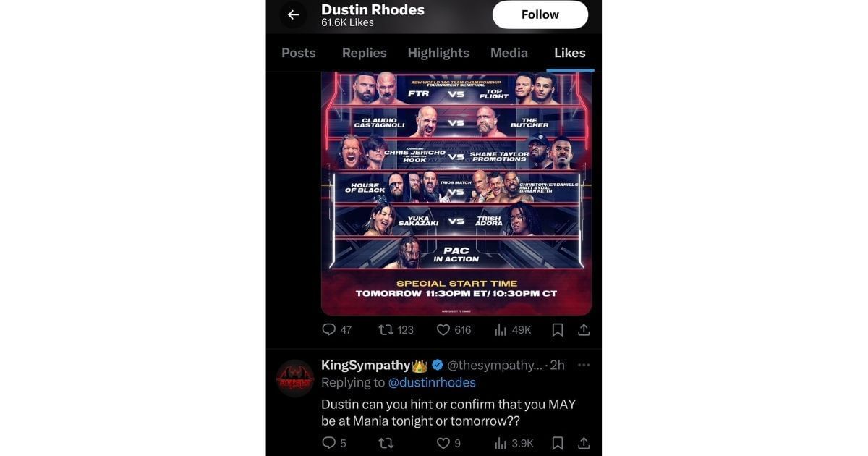This screenshot has height=456, width=868.
Task: Follow Dustin Rhodes
Action: [540, 14]
